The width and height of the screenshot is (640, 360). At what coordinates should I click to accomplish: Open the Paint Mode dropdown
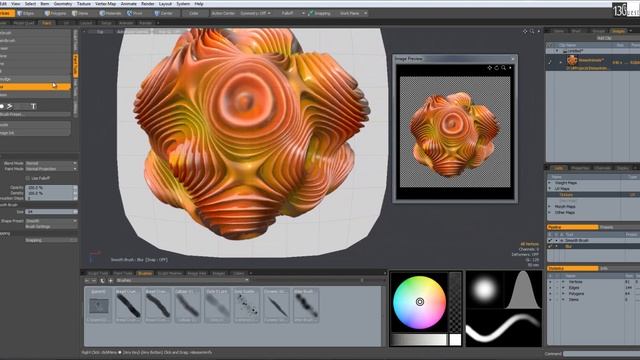51,169
